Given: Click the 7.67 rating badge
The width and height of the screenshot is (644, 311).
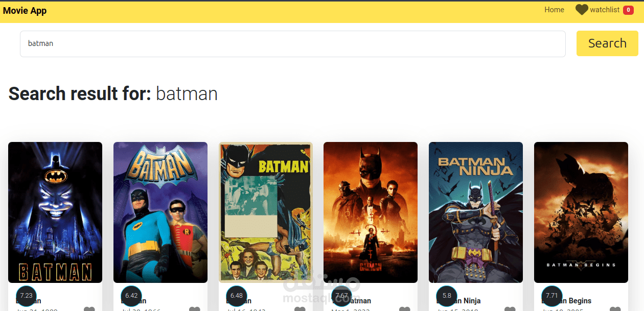Looking at the screenshot, I should pyautogui.click(x=342, y=296).
